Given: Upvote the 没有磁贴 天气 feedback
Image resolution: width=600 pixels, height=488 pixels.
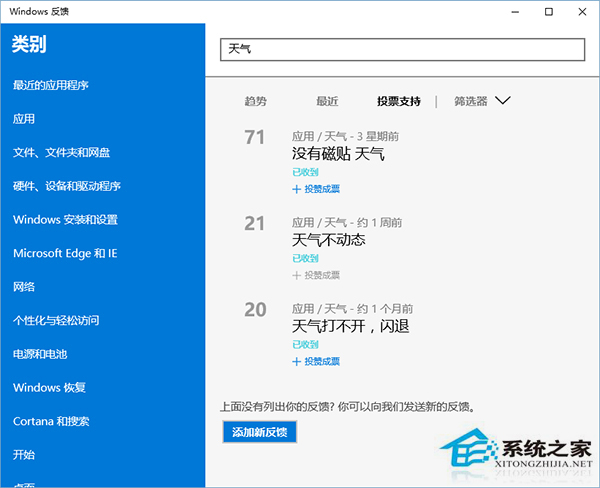Looking at the screenshot, I should [x=316, y=189].
